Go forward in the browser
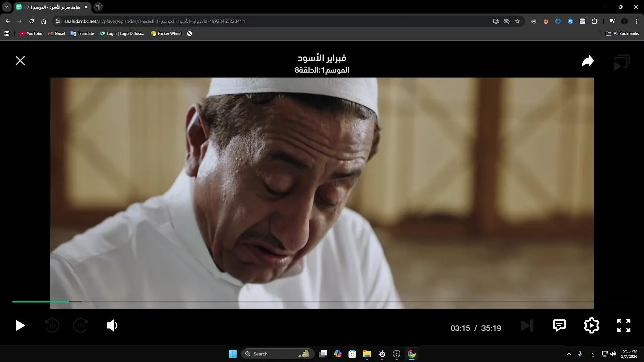This screenshot has width=644, height=362. 19,21
